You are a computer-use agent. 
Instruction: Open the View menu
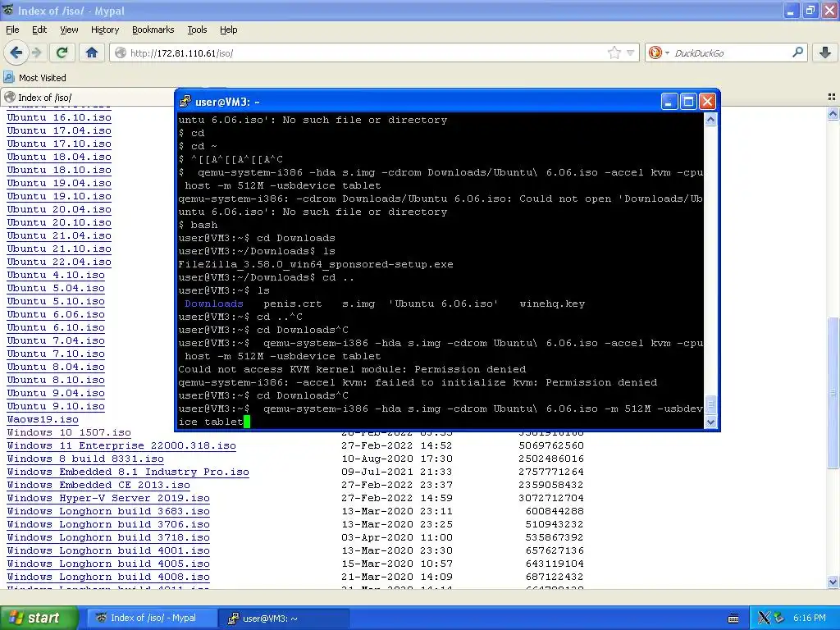(x=69, y=30)
